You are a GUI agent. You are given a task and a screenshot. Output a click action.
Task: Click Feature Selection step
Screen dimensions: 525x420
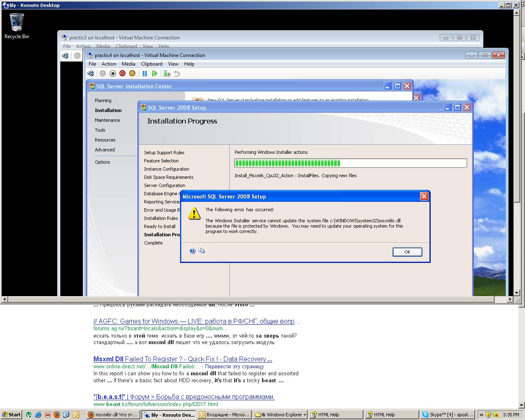(x=161, y=161)
